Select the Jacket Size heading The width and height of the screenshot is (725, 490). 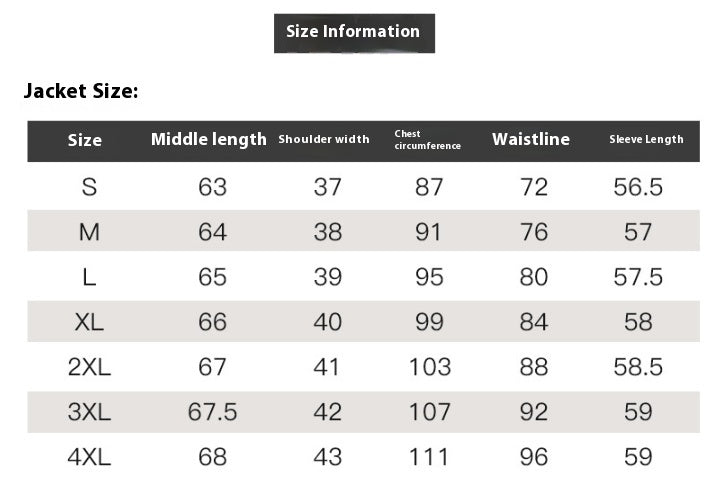coord(81,92)
